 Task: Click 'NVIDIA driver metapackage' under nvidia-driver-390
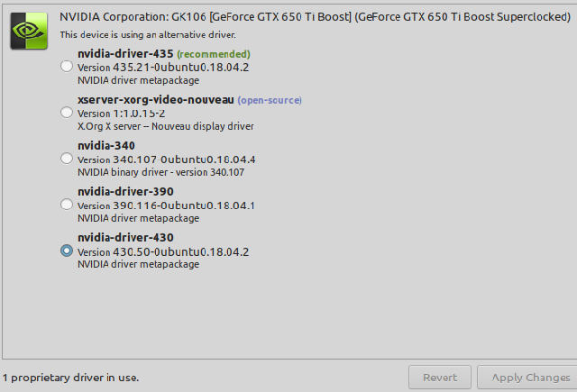point(138,218)
